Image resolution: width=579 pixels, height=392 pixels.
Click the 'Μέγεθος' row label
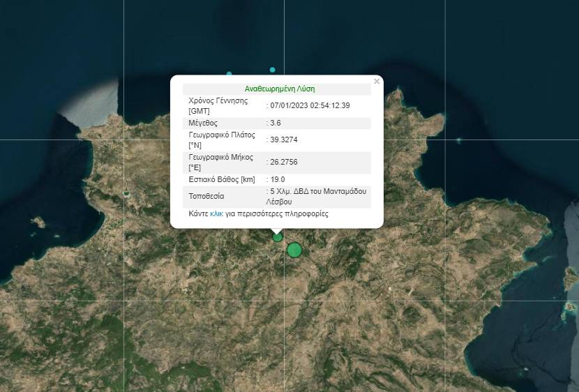pos(203,123)
